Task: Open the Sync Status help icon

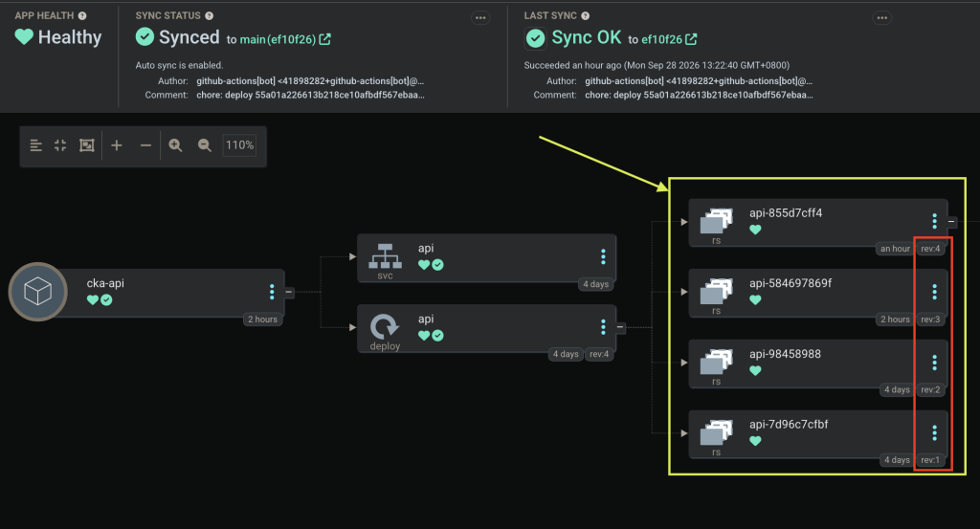Action: click(209, 15)
